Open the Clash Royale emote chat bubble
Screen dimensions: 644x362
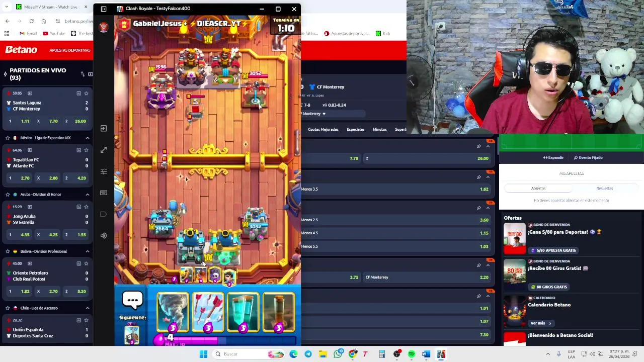[x=133, y=301]
